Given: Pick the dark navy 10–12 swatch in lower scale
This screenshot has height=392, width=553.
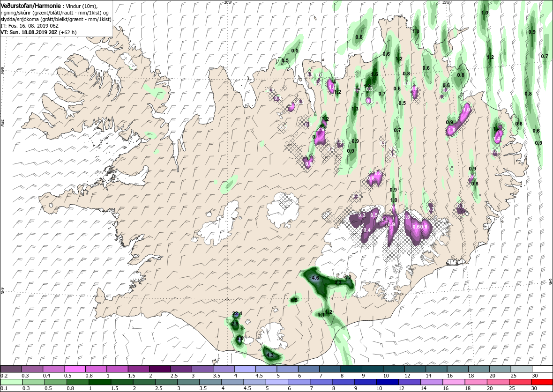Looking at the screenshot, I should [x=387, y=382].
